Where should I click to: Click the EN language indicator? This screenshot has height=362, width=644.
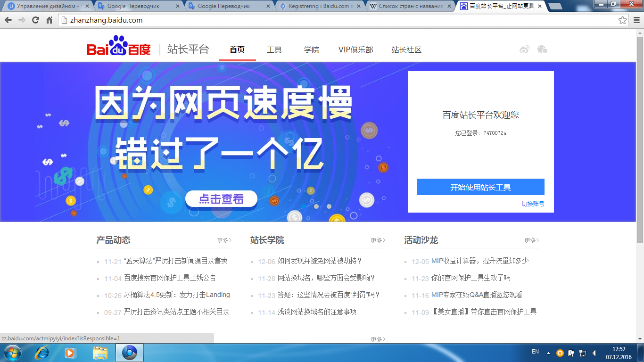pyautogui.click(x=535, y=352)
